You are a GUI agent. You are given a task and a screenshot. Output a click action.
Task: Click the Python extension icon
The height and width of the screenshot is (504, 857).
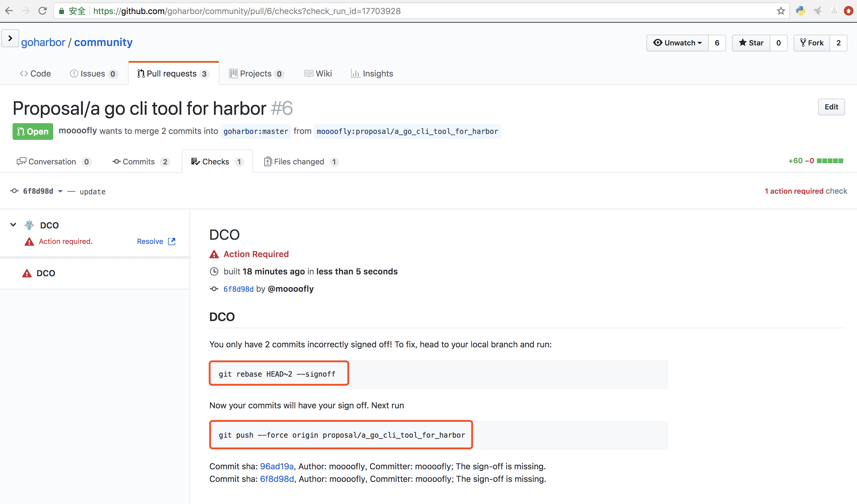(800, 11)
